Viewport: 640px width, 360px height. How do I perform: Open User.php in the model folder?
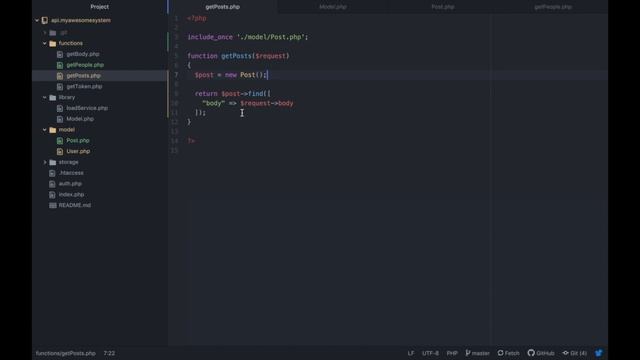(x=78, y=151)
